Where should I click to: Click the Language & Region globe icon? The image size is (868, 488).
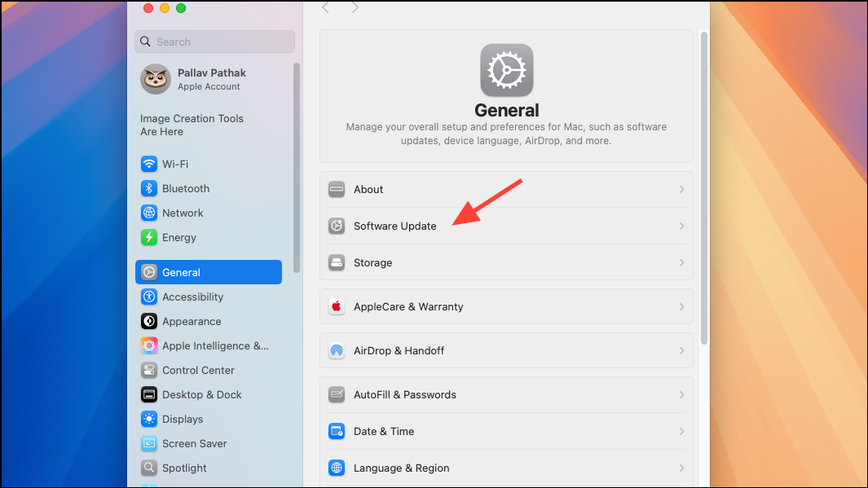[x=337, y=468]
